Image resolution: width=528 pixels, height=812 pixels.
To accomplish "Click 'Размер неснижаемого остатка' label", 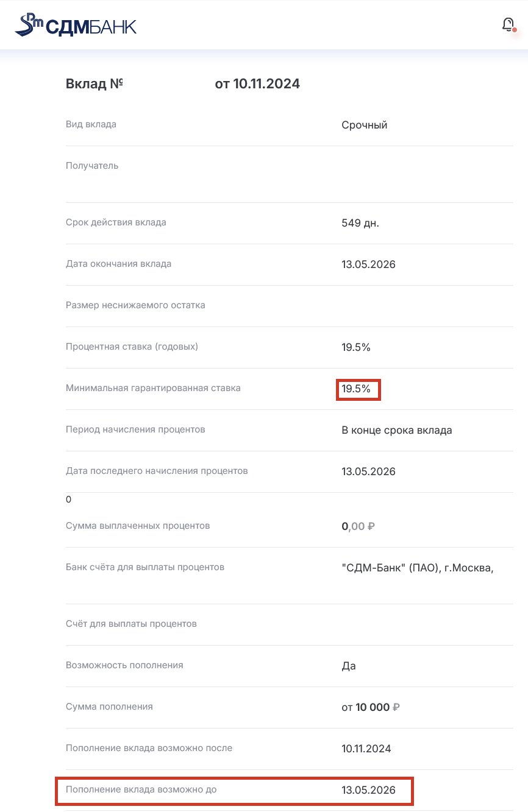I will click(x=135, y=305).
